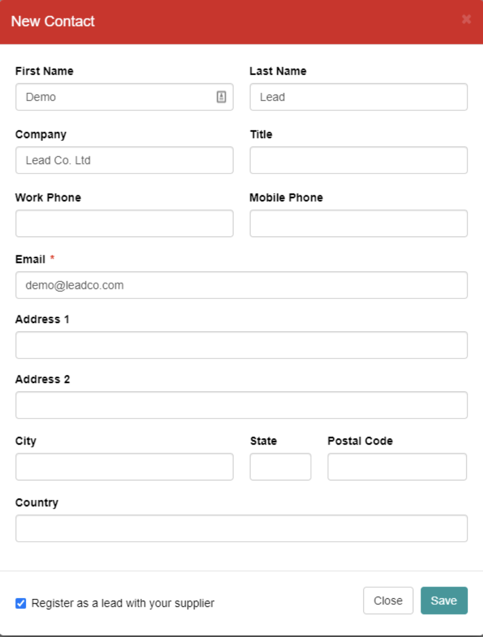Click the contact card icon in First Name field
Image resolution: width=483 pixels, height=637 pixels.
pos(221,97)
